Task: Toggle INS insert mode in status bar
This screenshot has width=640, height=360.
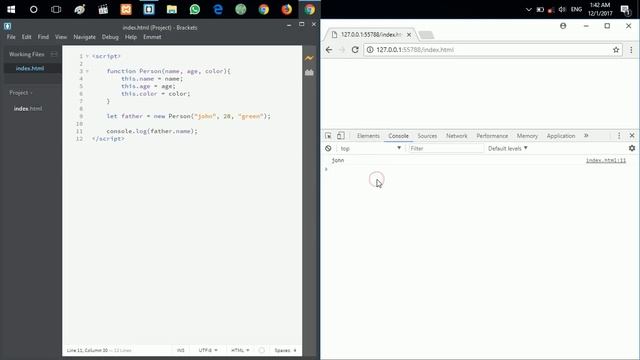Action: tap(180, 350)
